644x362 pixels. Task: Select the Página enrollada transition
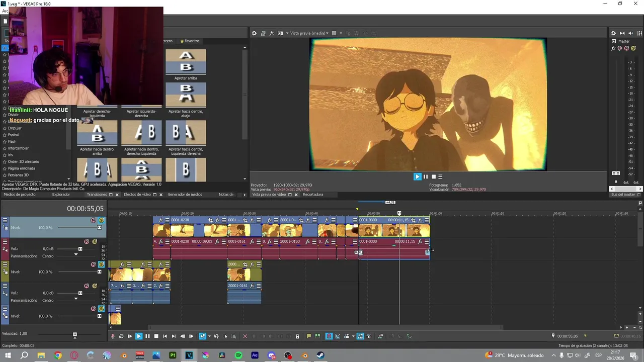[x=22, y=168]
